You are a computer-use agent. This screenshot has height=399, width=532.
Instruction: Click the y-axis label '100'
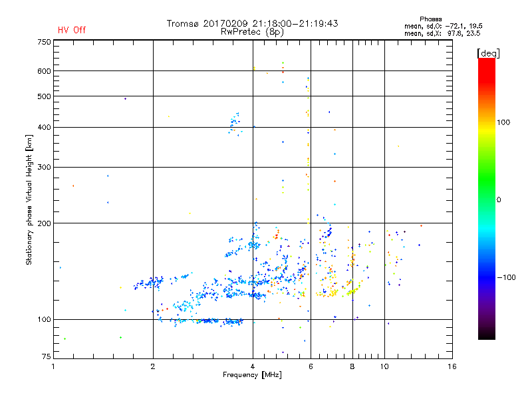coord(44,320)
